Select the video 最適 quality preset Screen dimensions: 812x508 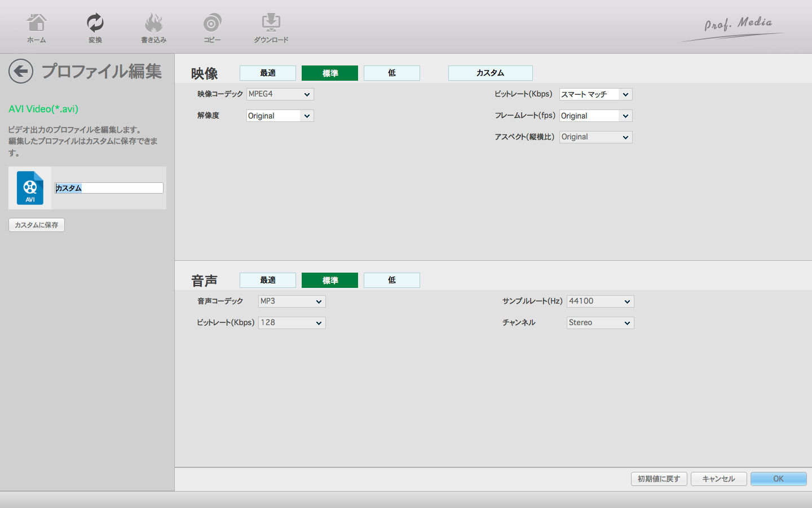(x=268, y=73)
